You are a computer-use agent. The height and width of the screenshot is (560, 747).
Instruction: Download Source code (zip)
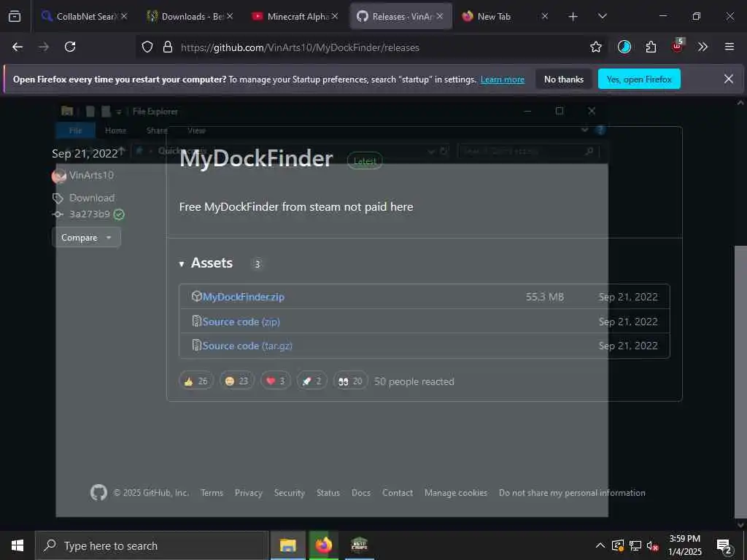(241, 322)
